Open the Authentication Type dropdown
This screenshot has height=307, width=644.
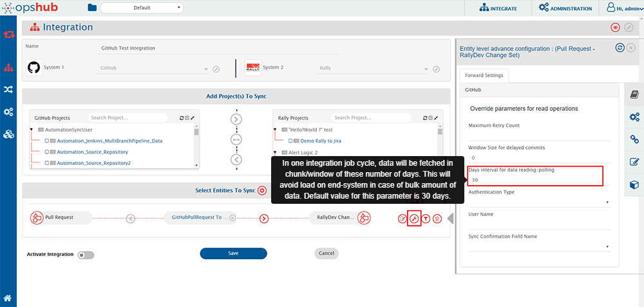[x=538, y=203]
